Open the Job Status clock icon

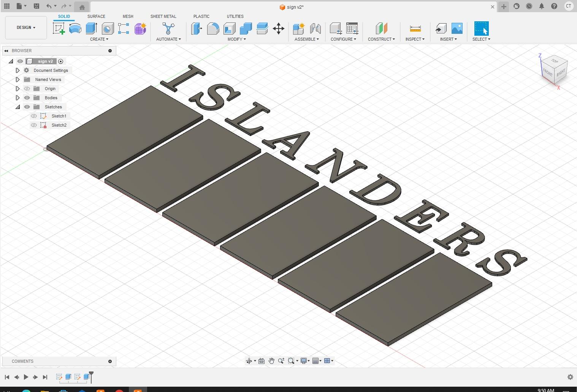coord(529,6)
